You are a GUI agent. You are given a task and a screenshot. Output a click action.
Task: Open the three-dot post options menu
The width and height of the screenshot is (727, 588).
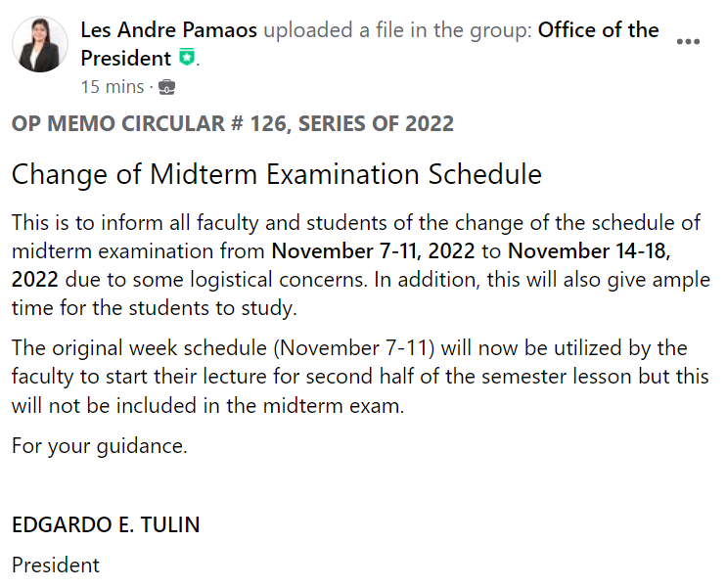(689, 41)
